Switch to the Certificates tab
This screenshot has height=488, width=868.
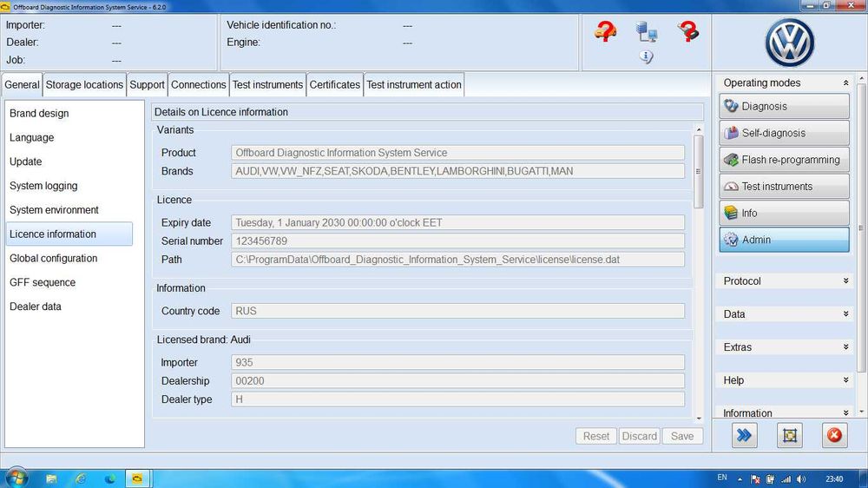(334, 85)
